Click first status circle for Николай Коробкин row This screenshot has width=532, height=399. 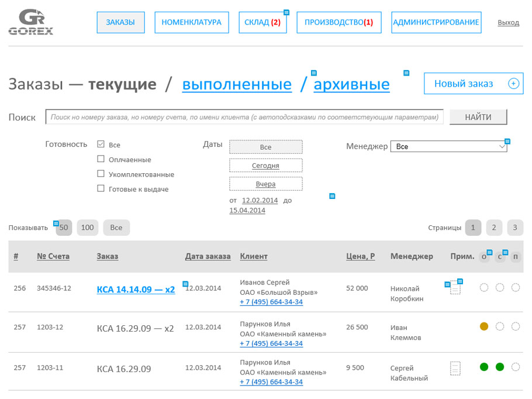pos(483,287)
